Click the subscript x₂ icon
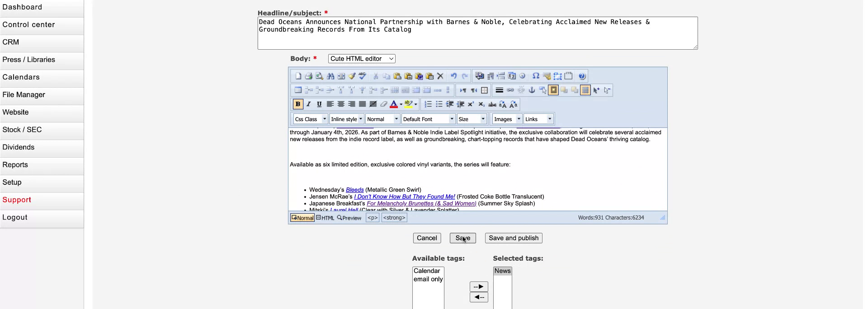The image size is (868, 309). coord(481,104)
